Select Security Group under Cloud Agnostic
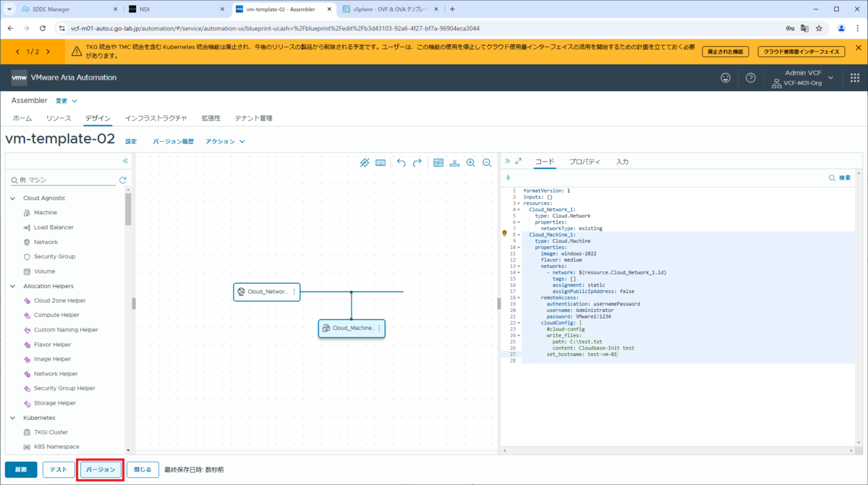 tap(54, 256)
